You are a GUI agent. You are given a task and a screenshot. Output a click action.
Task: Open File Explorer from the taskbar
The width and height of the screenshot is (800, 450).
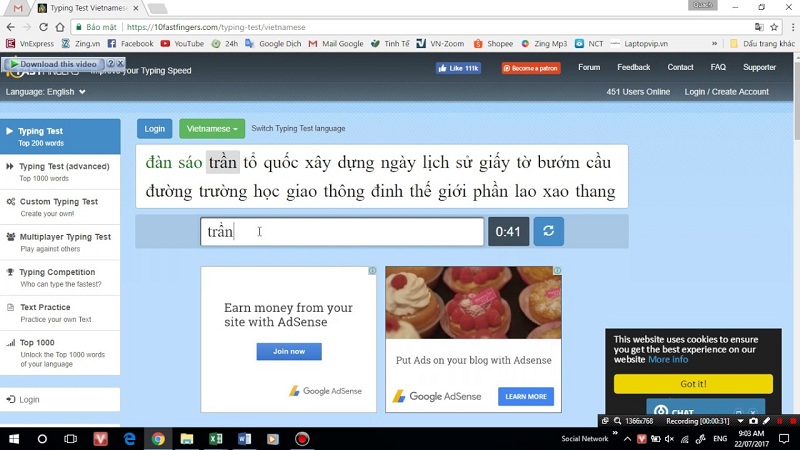187,439
